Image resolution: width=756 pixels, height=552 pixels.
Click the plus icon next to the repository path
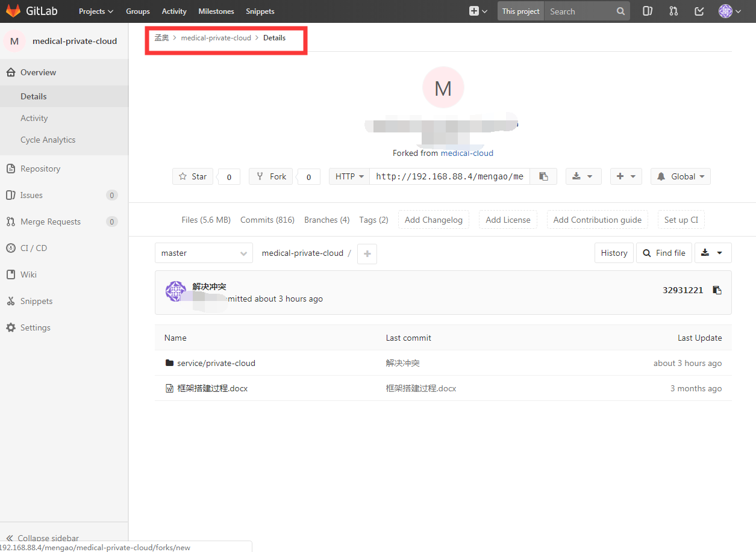point(367,253)
